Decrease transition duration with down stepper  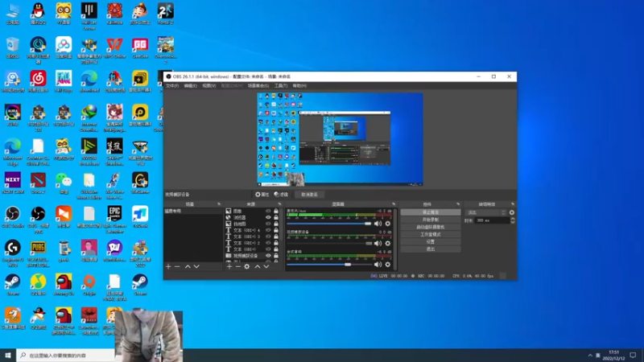(512, 222)
